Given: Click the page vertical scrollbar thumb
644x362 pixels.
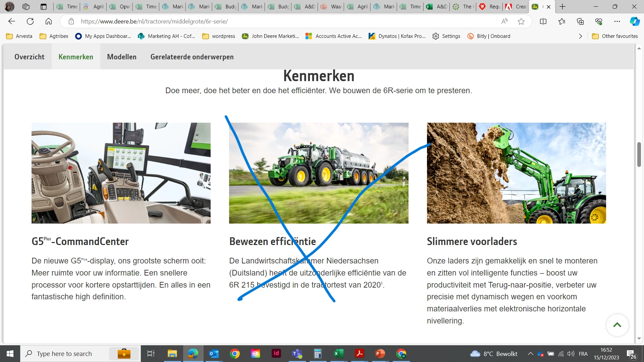Looking at the screenshot, I should [x=639, y=154].
